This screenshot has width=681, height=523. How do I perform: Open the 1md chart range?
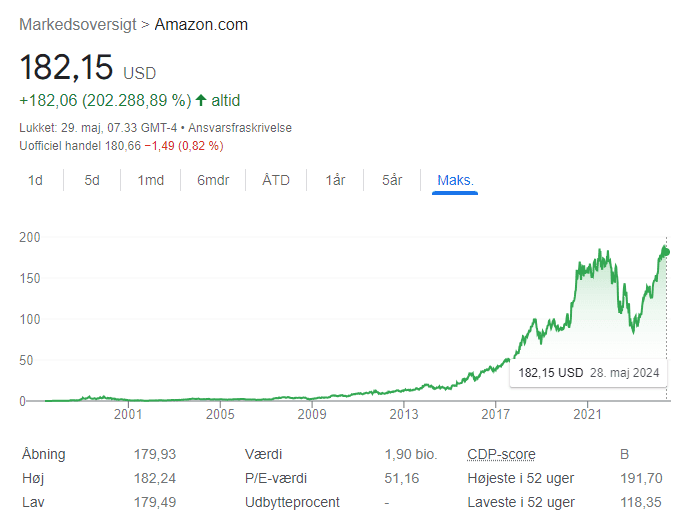pyautogui.click(x=150, y=180)
